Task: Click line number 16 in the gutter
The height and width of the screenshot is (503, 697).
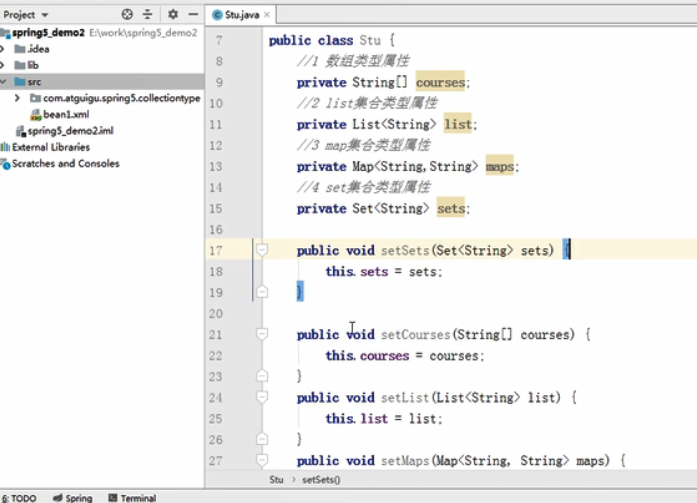Action: (216, 230)
